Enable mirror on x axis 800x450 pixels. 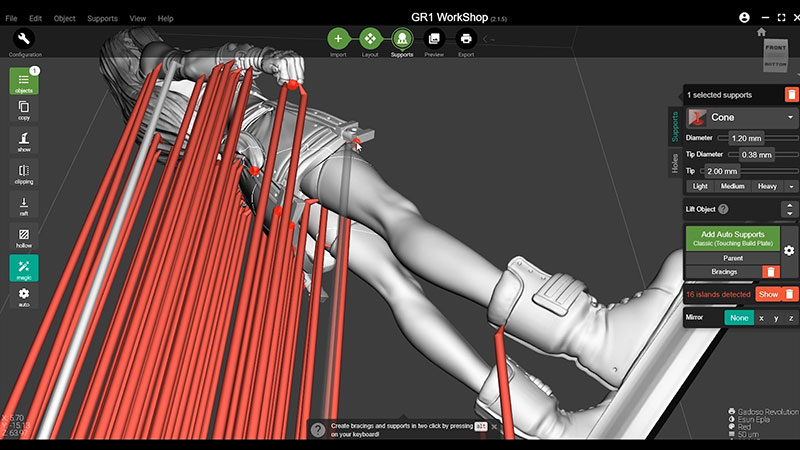point(762,318)
